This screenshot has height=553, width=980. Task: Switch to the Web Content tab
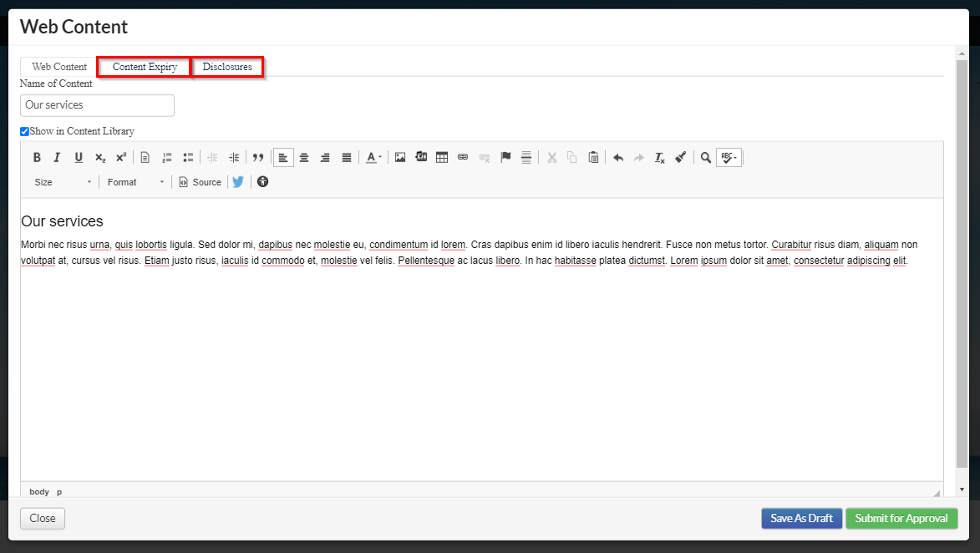click(59, 67)
